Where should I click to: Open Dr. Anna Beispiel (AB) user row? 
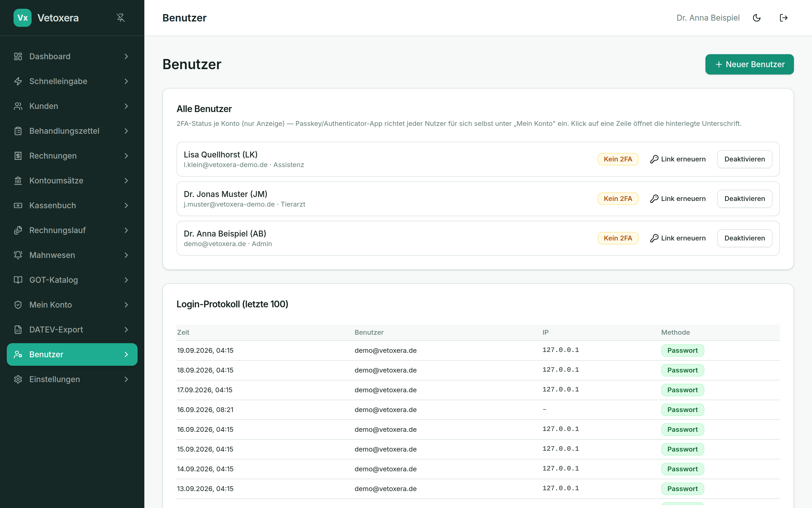point(478,238)
